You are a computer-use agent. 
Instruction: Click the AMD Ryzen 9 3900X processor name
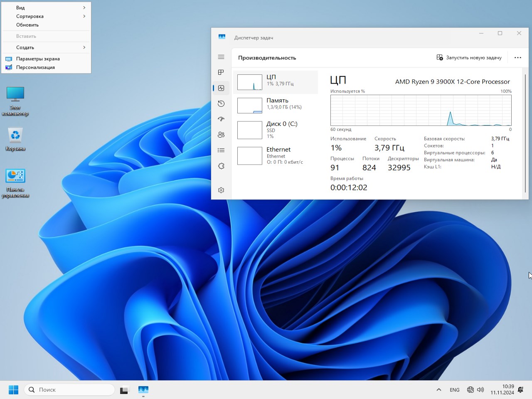point(453,81)
